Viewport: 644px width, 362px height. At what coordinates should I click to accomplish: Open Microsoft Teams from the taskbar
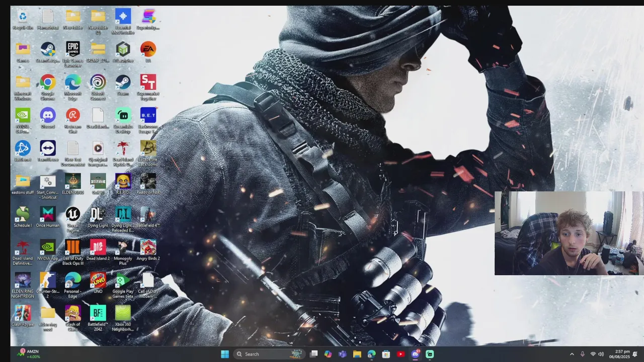[343, 354]
